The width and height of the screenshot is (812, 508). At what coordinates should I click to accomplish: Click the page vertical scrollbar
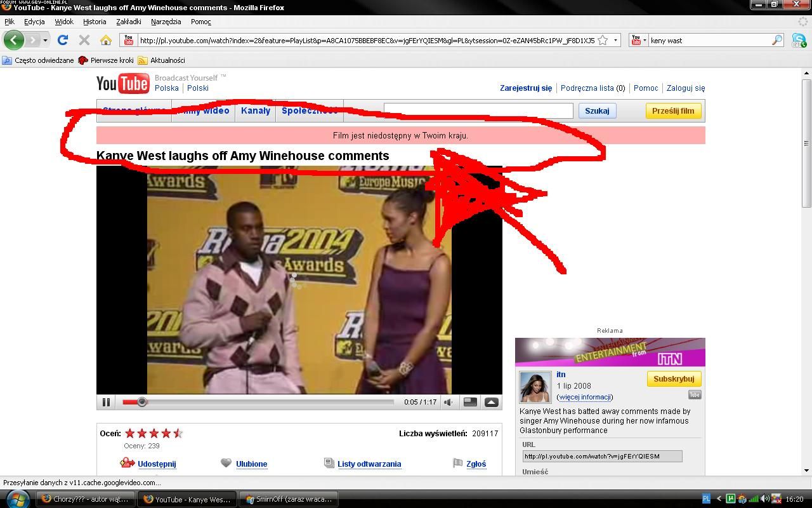pos(807,143)
